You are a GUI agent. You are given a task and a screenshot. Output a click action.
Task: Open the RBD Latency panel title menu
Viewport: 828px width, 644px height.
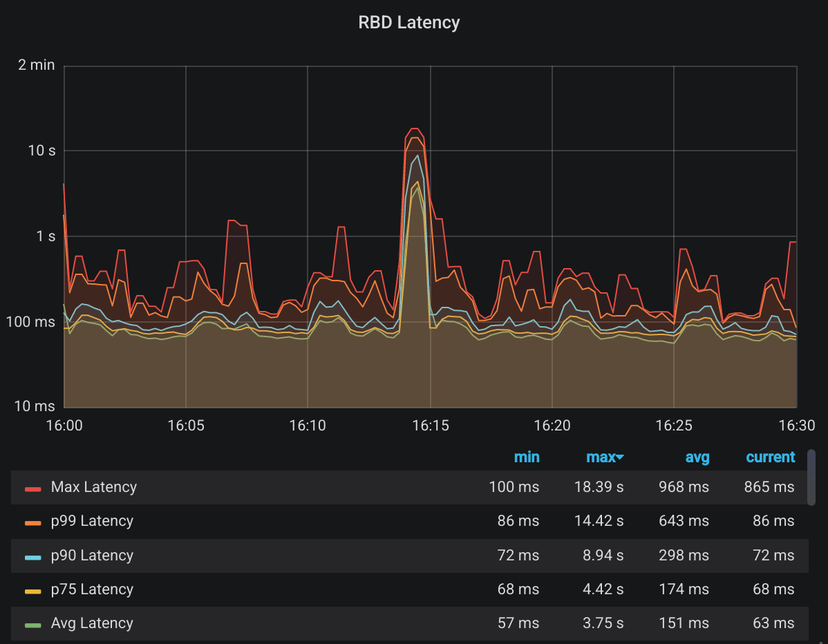pos(408,22)
